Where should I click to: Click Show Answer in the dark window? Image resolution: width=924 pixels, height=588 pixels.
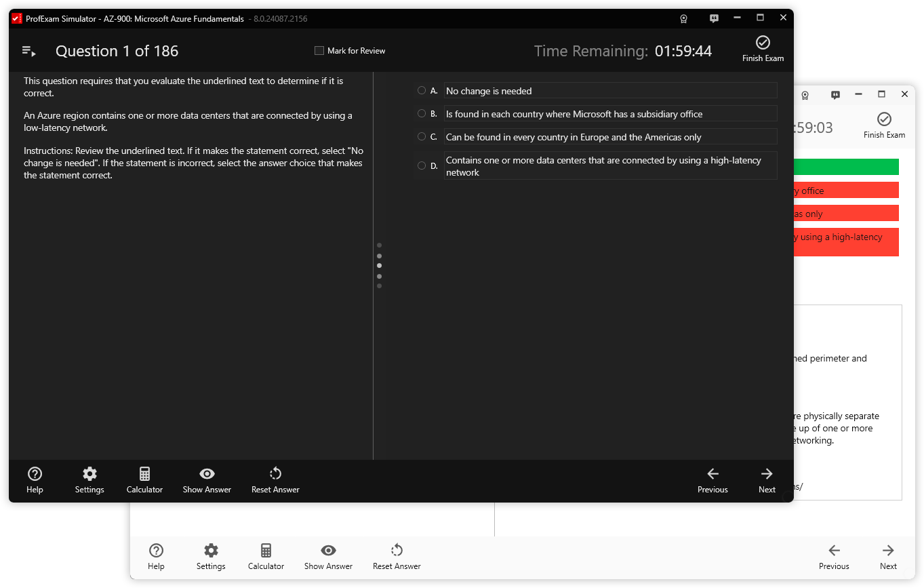click(207, 480)
